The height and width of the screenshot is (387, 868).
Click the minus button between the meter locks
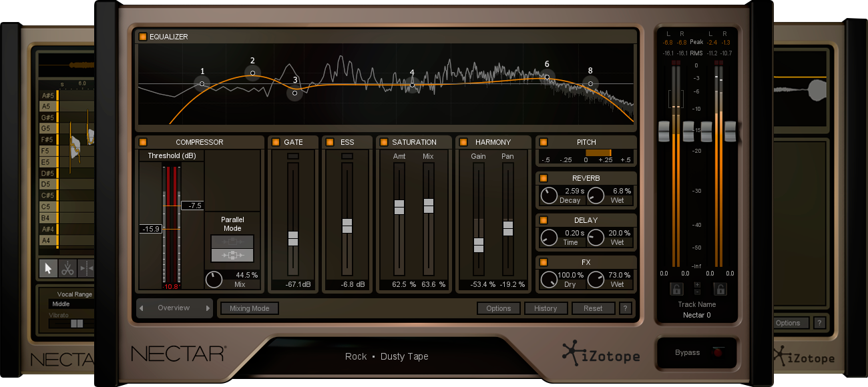[698, 292]
